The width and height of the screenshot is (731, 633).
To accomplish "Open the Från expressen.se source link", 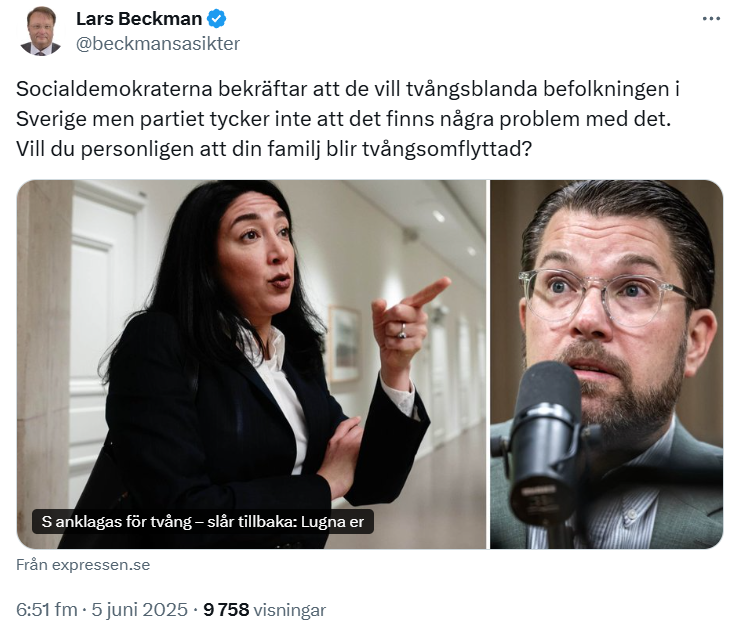I will (83, 564).
